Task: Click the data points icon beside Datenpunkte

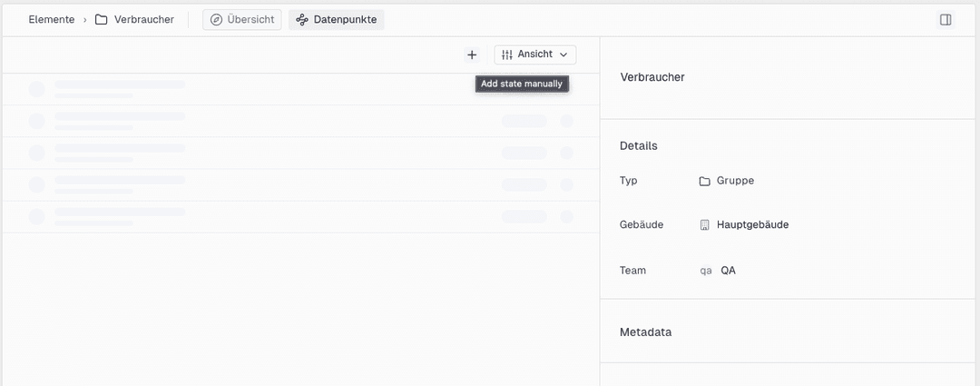Action: tap(302, 19)
